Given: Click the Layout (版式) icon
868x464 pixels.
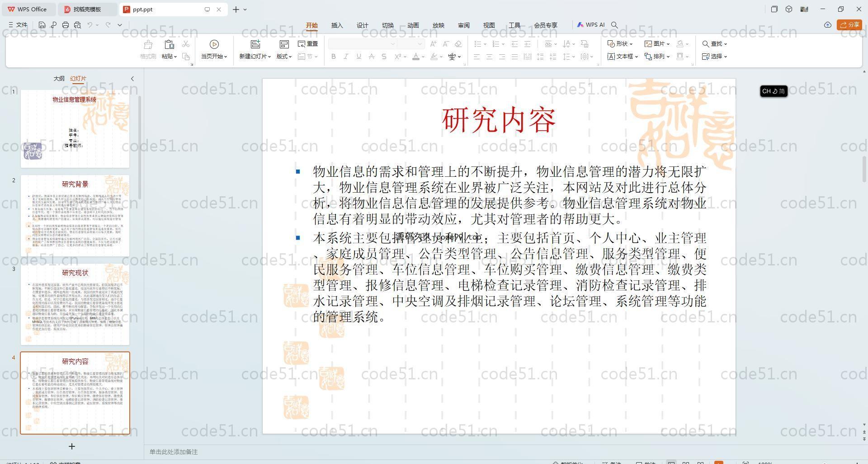Looking at the screenshot, I should coord(284,44).
